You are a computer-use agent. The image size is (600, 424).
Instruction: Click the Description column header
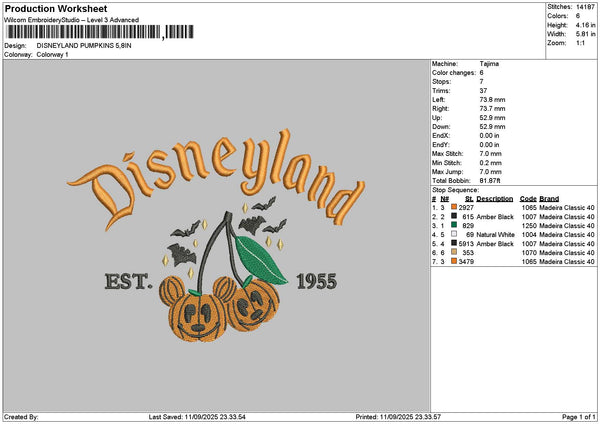coord(494,199)
